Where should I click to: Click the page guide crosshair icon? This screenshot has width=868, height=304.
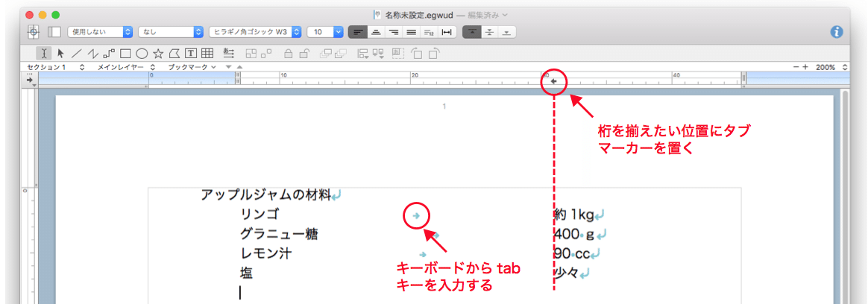click(x=34, y=32)
